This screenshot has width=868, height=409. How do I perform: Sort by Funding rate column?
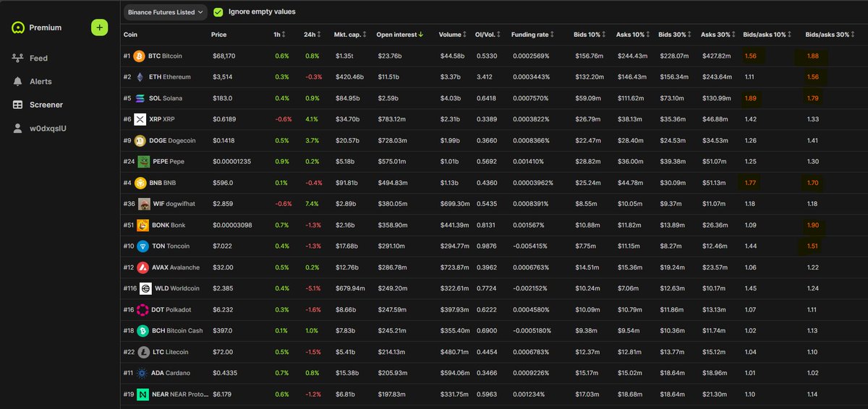click(x=533, y=35)
